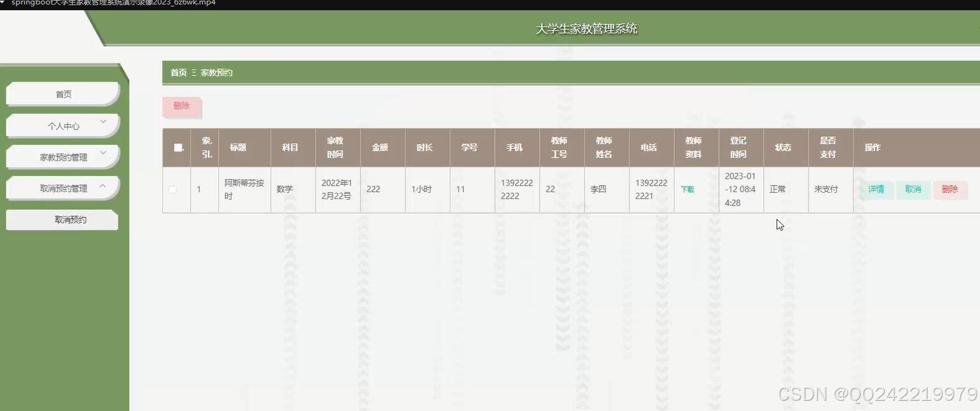This screenshot has width=980, height=411.
Task: Click the pink 删除 bulk delete button
Action: (181, 106)
